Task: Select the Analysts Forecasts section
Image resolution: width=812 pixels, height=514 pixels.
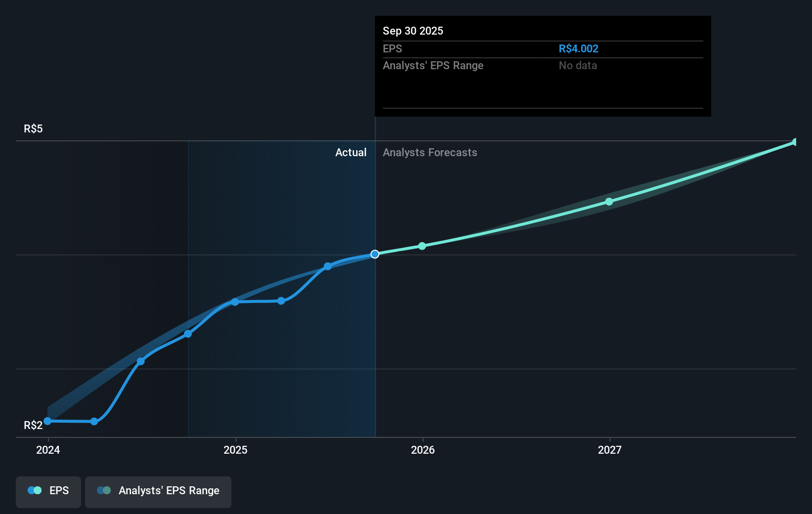Action: click(x=430, y=152)
